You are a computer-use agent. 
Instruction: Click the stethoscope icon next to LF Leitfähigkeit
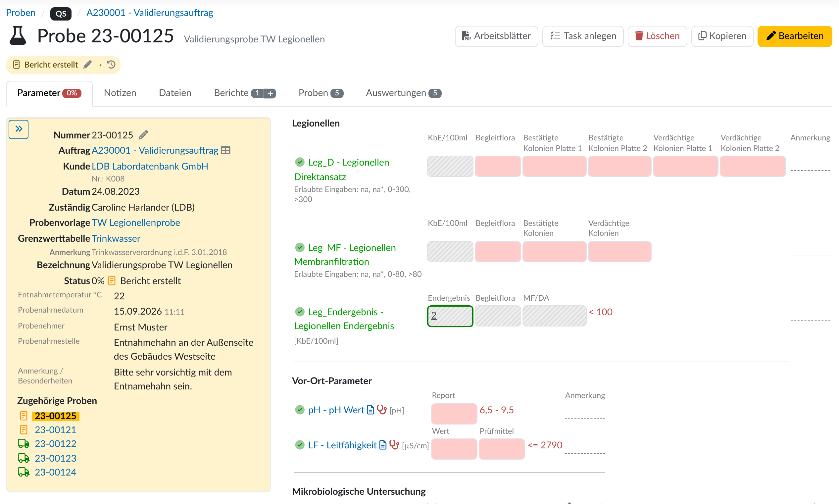(394, 445)
